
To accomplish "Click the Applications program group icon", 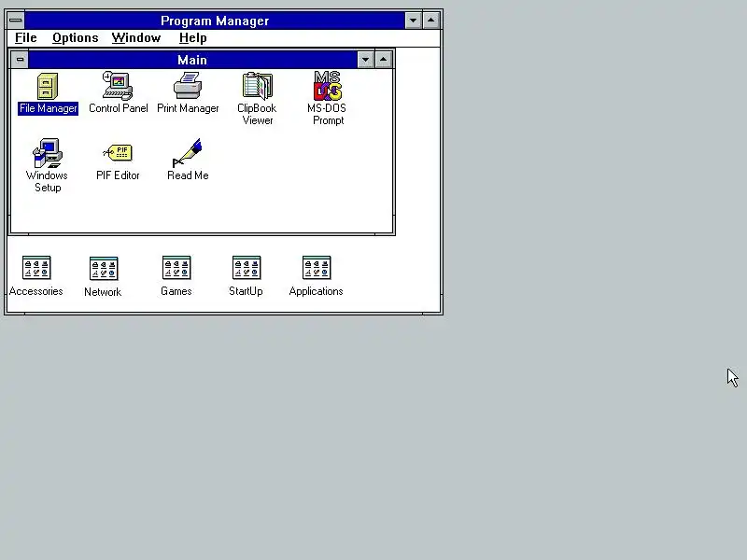I will 317,268.
